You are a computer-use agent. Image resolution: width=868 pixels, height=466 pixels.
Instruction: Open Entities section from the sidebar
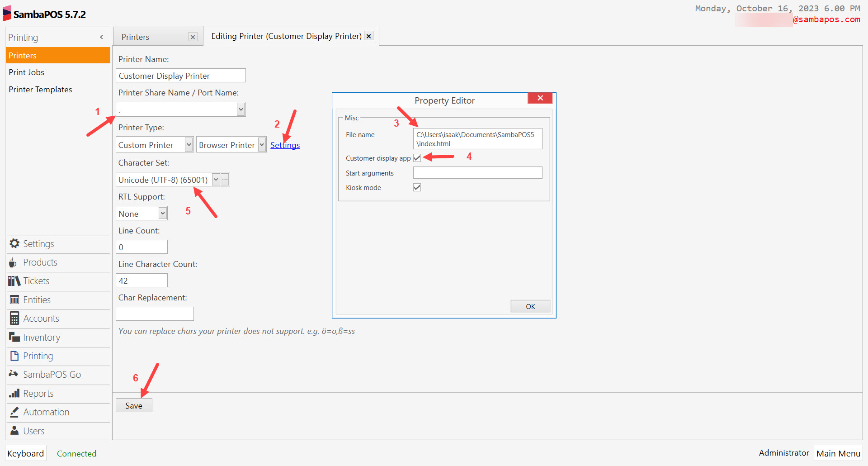14,300
